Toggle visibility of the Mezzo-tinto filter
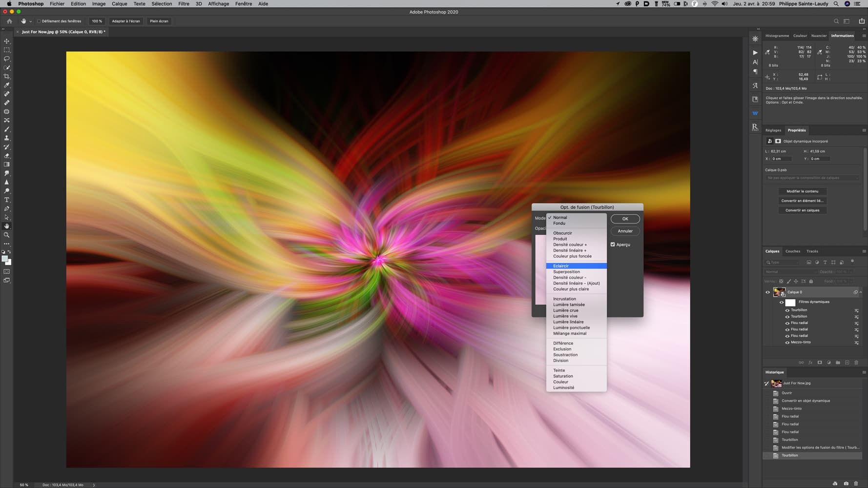This screenshot has width=868, height=488. tap(787, 343)
